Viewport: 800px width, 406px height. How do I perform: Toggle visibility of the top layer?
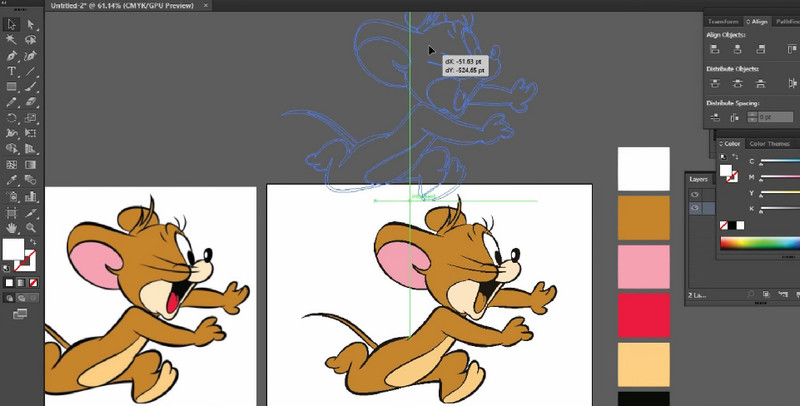696,194
